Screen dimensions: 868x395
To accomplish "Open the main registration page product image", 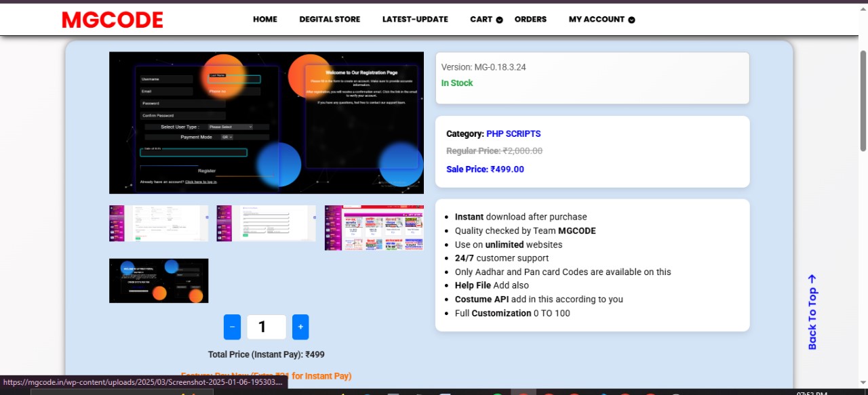I will click(x=266, y=123).
